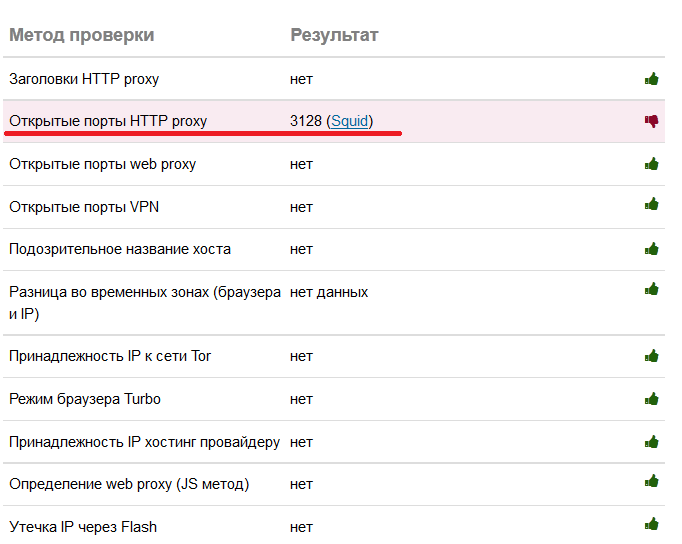Click port number 3128 text
Viewport: 682px width, 544px height.
(x=306, y=121)
